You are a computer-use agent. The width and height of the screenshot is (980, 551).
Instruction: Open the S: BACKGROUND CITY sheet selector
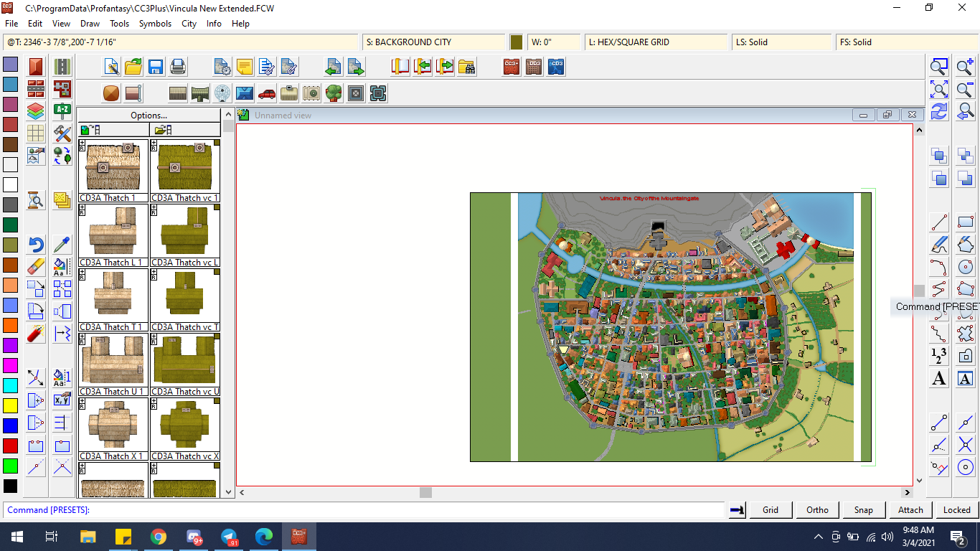pos(433,42)
